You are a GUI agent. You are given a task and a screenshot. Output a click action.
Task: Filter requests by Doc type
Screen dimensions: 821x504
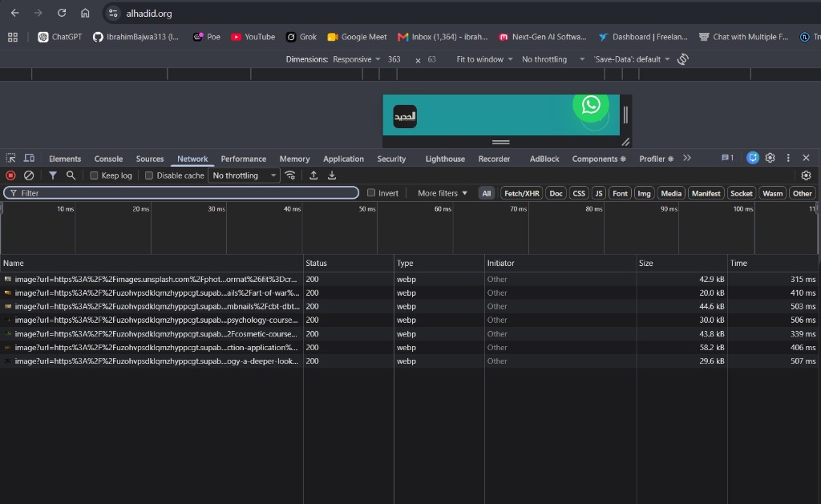coord(556,193)
